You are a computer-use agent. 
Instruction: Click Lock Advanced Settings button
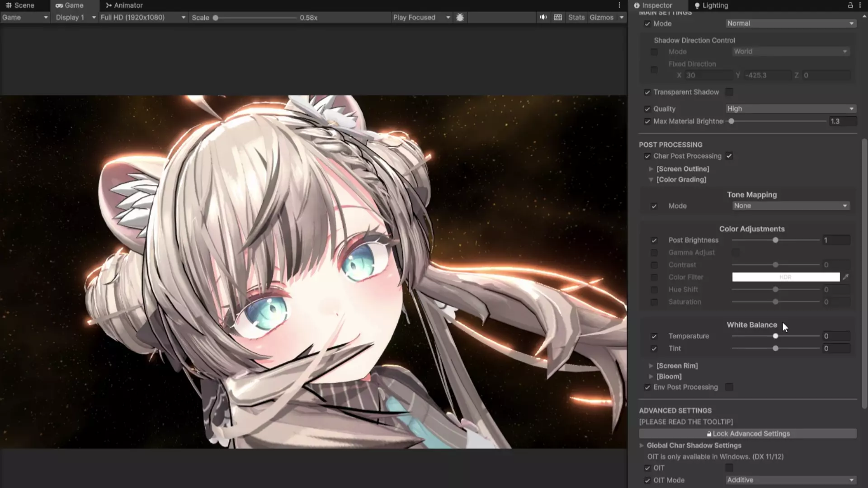tap(747, 434)
